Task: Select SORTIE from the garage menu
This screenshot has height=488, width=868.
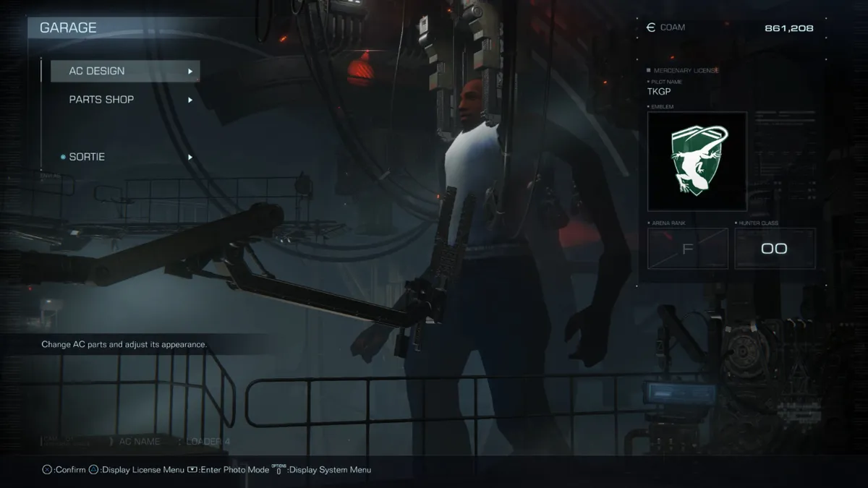Action: 87,157
